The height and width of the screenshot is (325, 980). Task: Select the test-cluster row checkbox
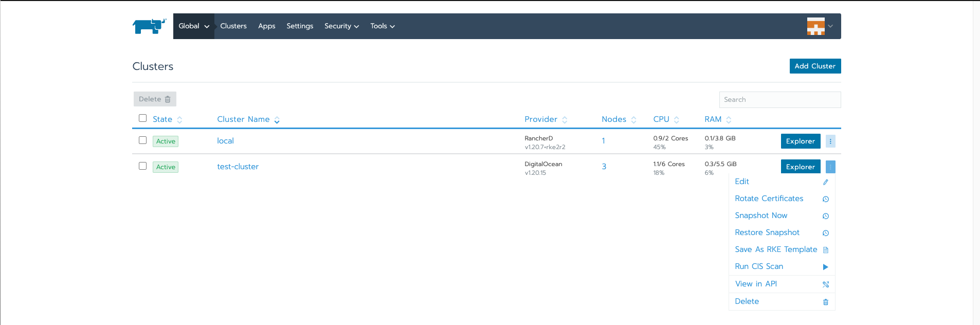click(x=143, y=166)
